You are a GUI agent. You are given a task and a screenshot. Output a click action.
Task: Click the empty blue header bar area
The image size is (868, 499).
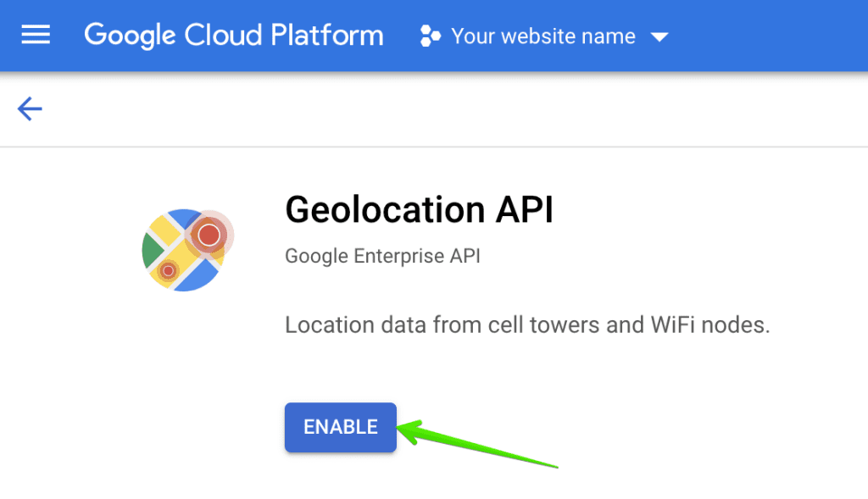[x=771, y=36]
